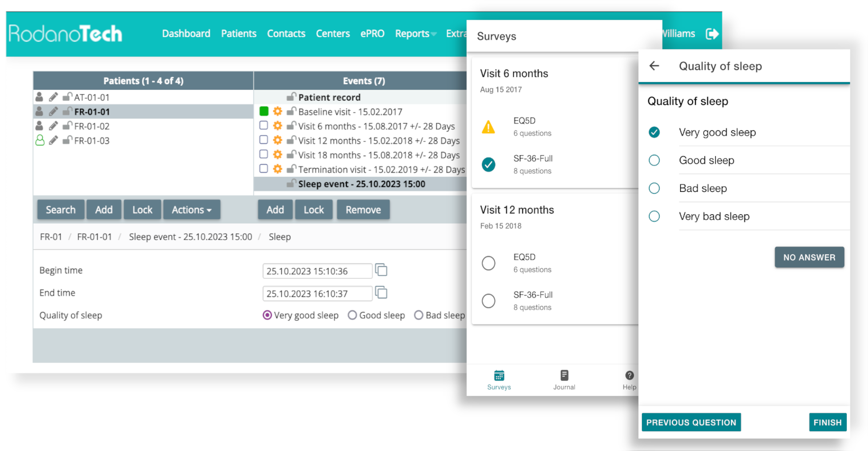Switch to the Journal tab
Screen dimensions: 868x451
(564, 380)
